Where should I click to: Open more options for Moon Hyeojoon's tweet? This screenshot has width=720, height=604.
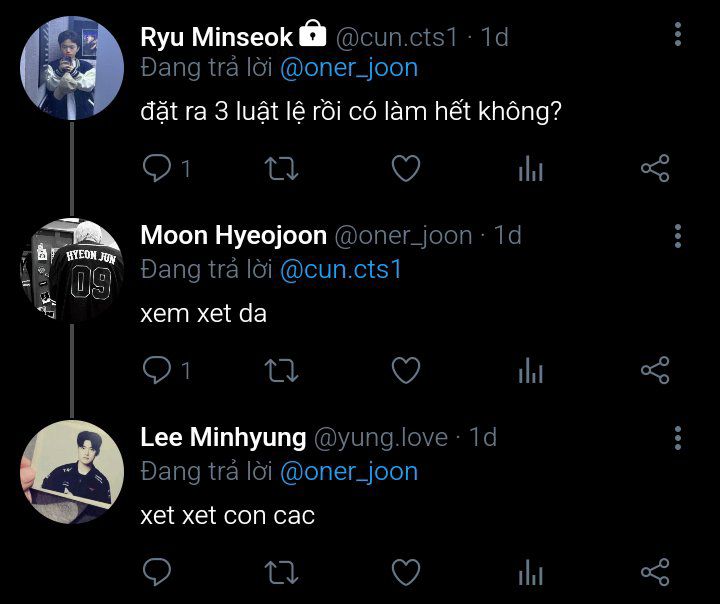(678, 236)
